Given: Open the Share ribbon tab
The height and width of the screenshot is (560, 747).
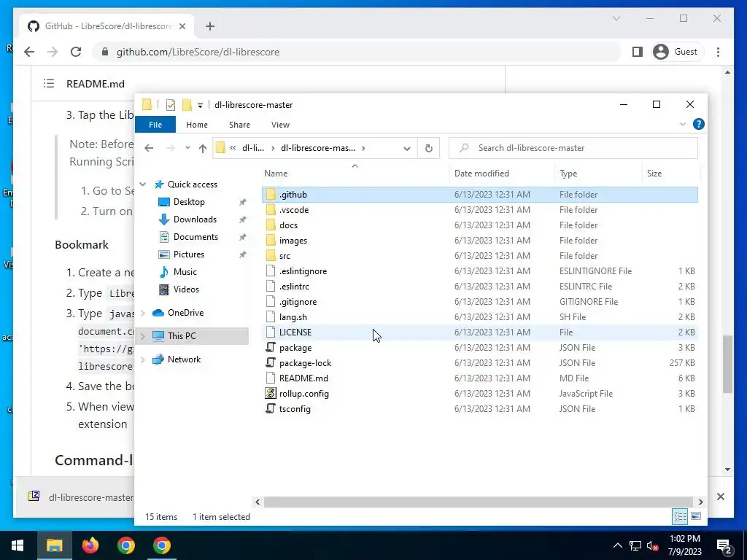Looking at the screenshot, I should 239,125.
